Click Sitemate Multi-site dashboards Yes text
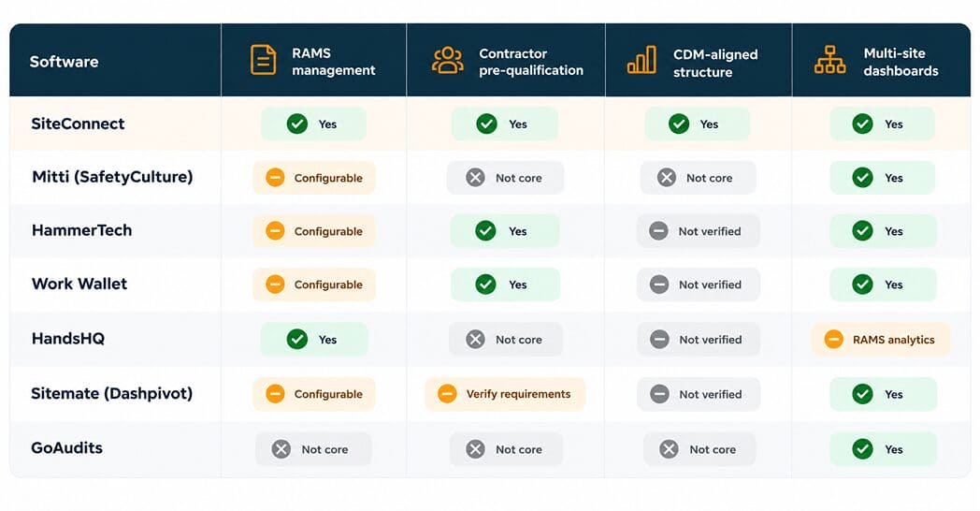 894,394
